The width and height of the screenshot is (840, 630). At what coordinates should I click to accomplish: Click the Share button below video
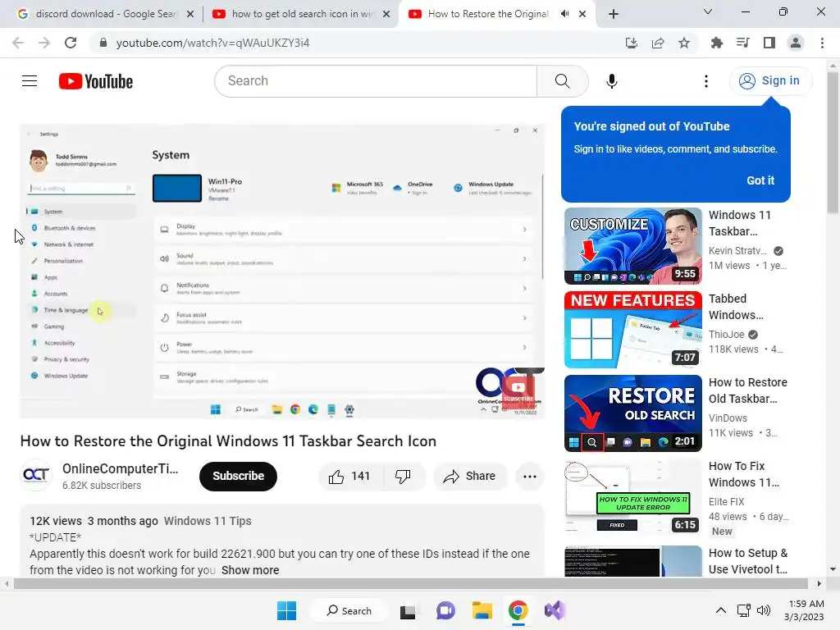pos(470,477)
